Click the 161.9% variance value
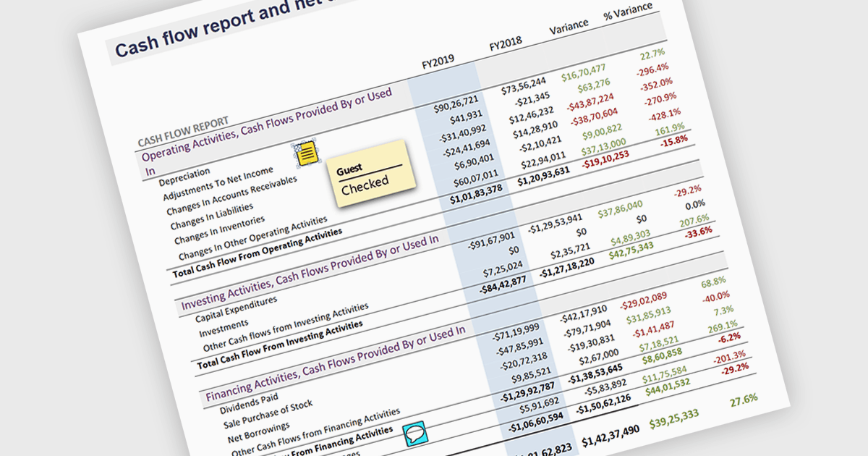The height and width of the screenshot is (456, 868). (x=671, y=130)
